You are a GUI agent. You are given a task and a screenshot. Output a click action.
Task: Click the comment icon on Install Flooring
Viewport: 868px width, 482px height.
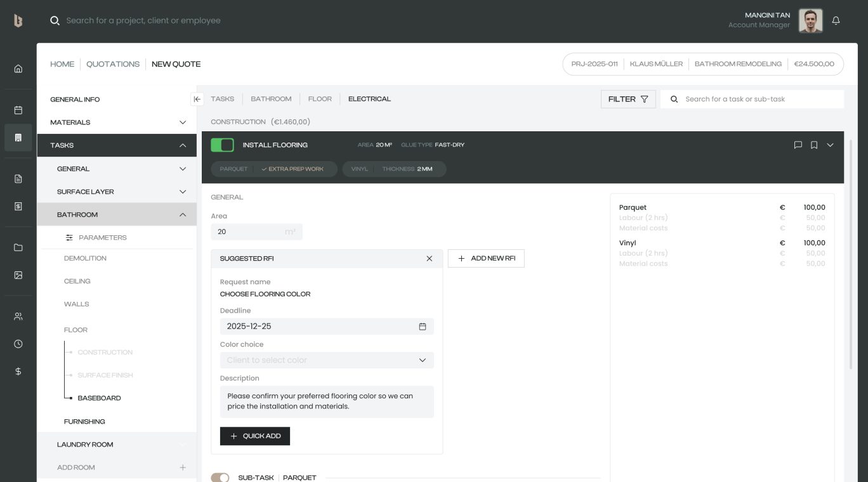[x=798, y=145]
